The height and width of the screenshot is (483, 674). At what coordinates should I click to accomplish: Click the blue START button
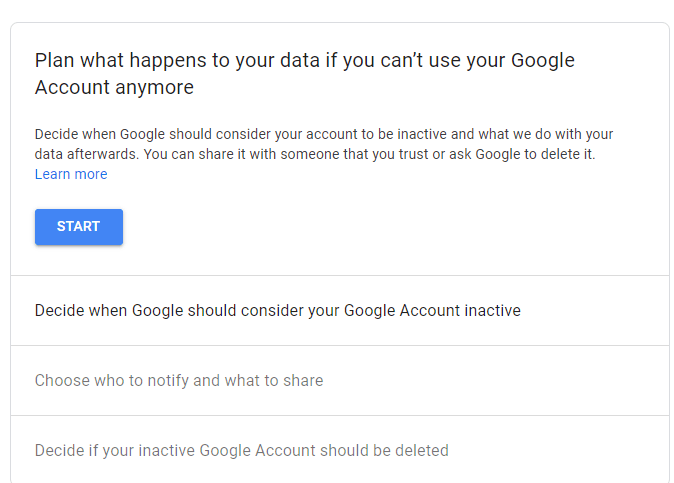click(x=79, y=227)
